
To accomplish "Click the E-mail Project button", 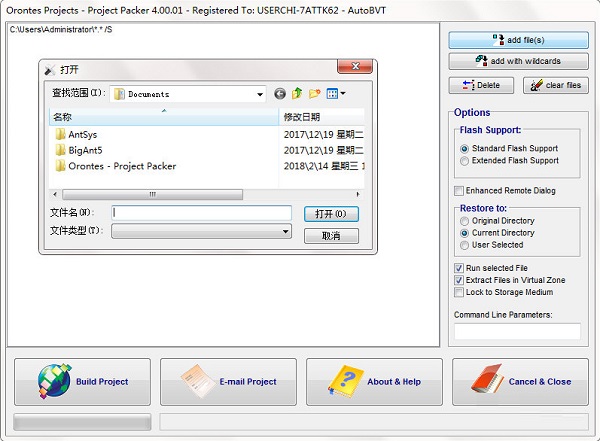I will [x=228, y=382].
